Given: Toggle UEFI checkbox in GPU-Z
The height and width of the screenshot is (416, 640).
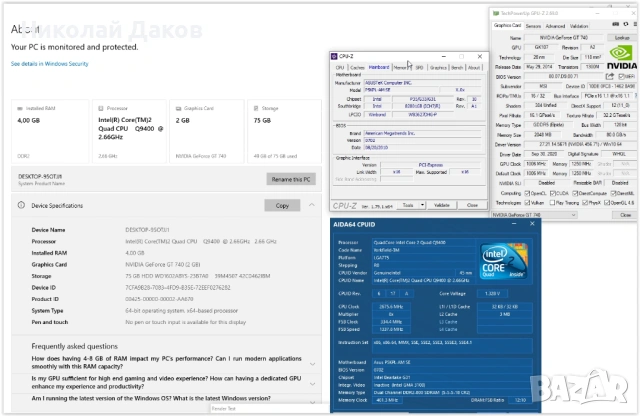Looking at the screenshot, I should (621, 76).
